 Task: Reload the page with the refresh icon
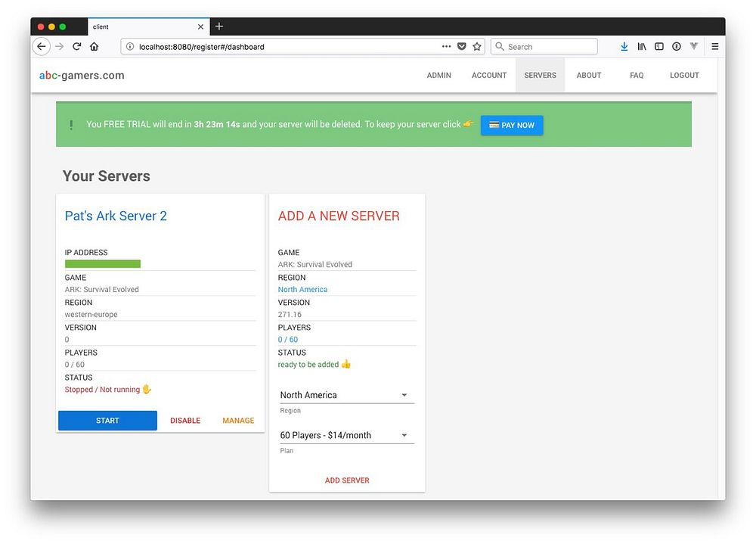pyautogui.click(x=76, y=47)
